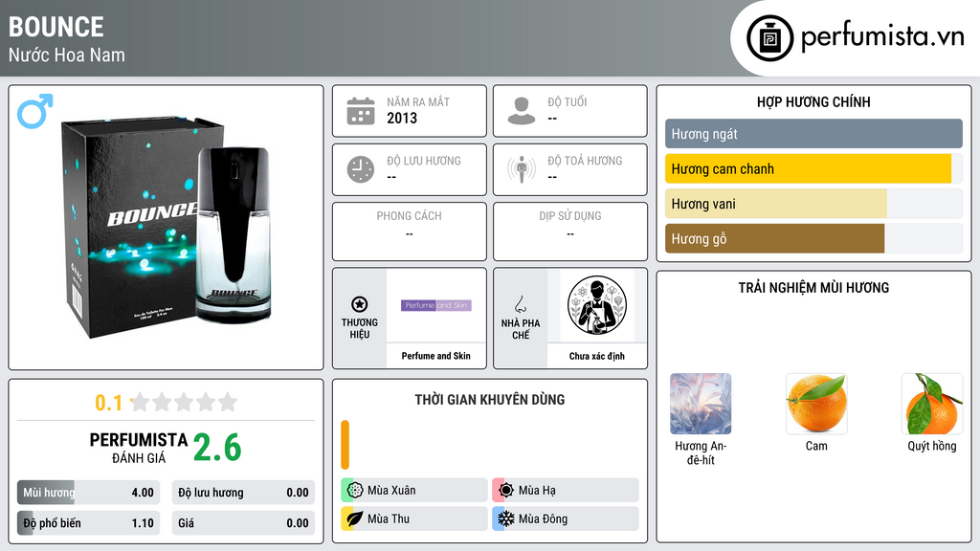
Task: Click the perfumista.vn site name
Action: [882, 36]
